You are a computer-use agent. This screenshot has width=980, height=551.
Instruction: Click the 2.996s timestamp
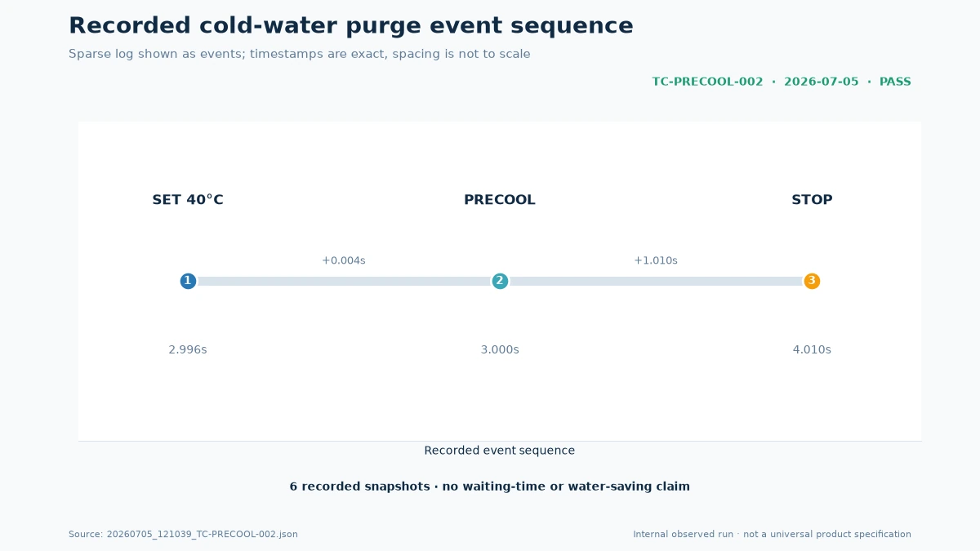[x=188, y=349]
